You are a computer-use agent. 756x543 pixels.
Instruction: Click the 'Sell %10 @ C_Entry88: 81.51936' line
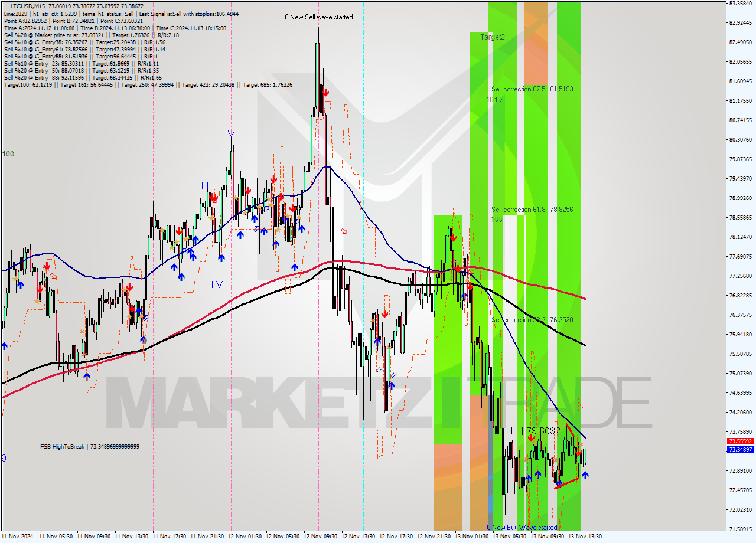[x=80, y=57]
